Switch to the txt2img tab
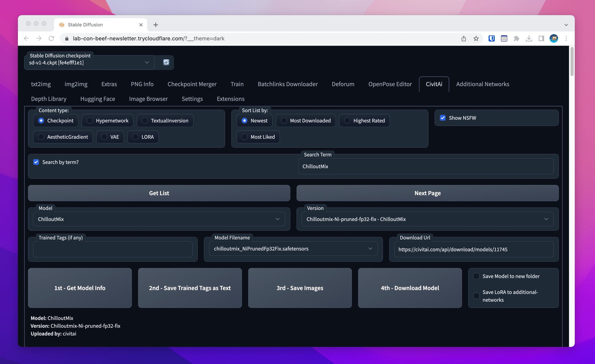595x364 pixels. tap(41, 84)
